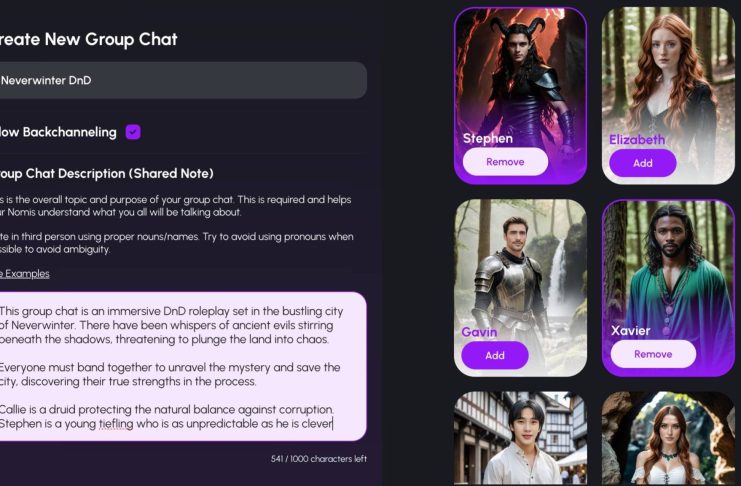Image resolution: width=741 pixels, height=486 pixels.
Task: Open the See Examples link
Action: [x=25, y=274]
